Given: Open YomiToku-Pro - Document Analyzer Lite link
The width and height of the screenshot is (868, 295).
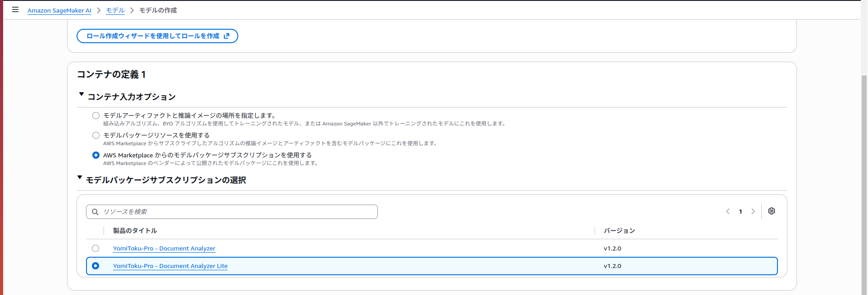Looking at the screenshot, I should (x=170, y=266).
